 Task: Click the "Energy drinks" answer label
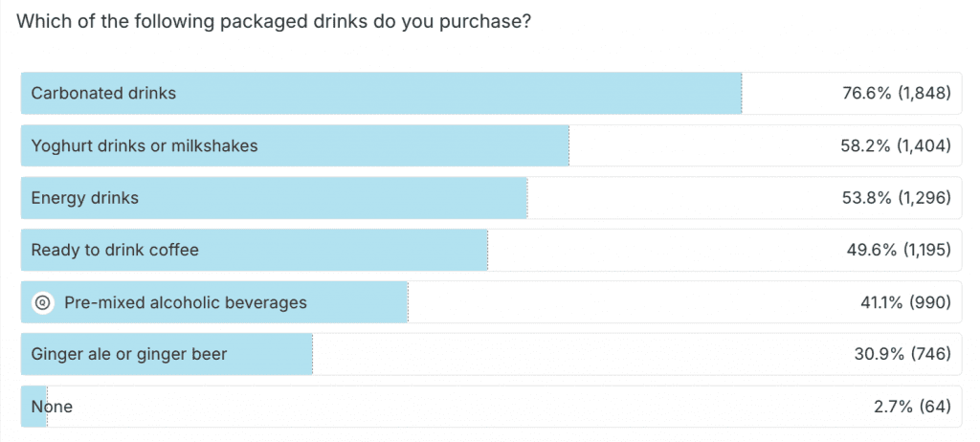[85, 198]
